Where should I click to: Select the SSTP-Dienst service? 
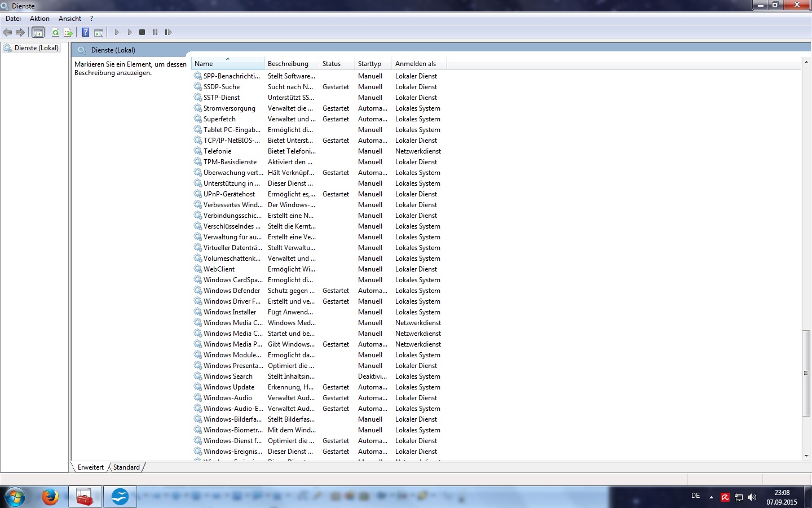222,97
